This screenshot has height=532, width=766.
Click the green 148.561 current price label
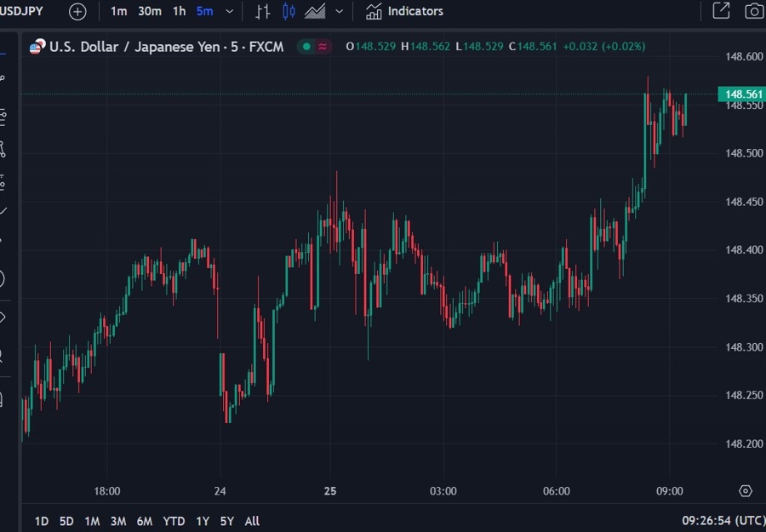point(741,94)
